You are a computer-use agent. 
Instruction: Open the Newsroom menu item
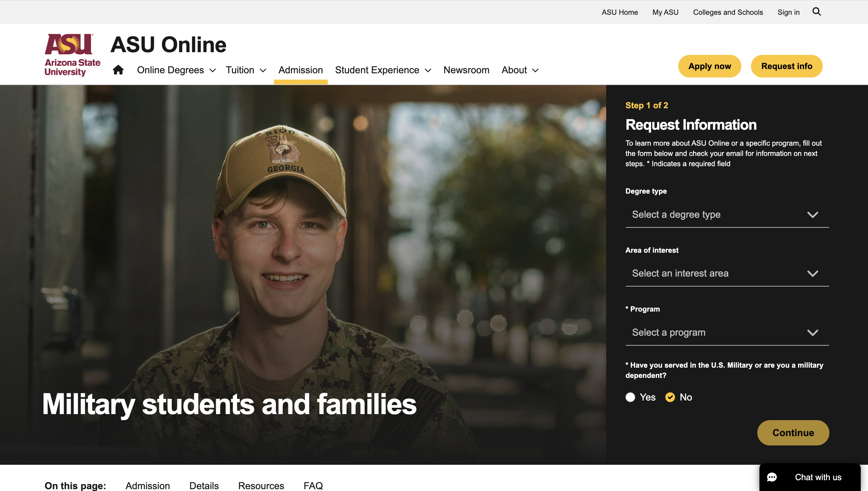tap(466, 70)
